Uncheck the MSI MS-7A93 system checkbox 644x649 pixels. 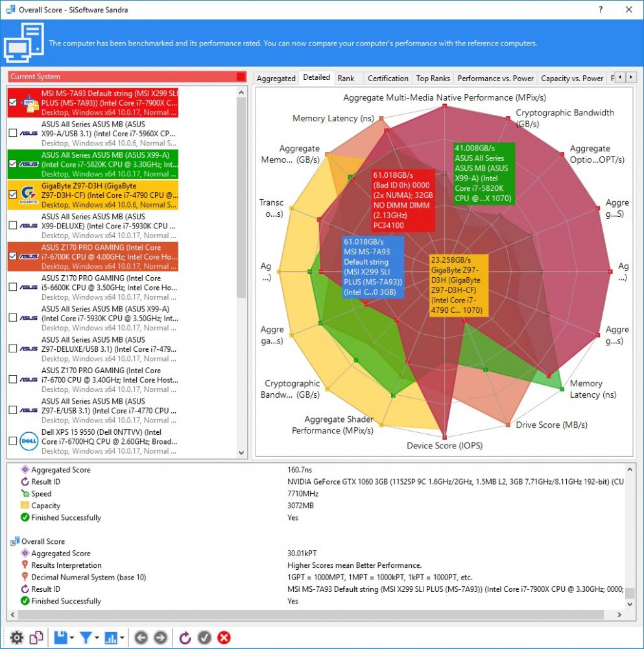click(x=13, y=102)
